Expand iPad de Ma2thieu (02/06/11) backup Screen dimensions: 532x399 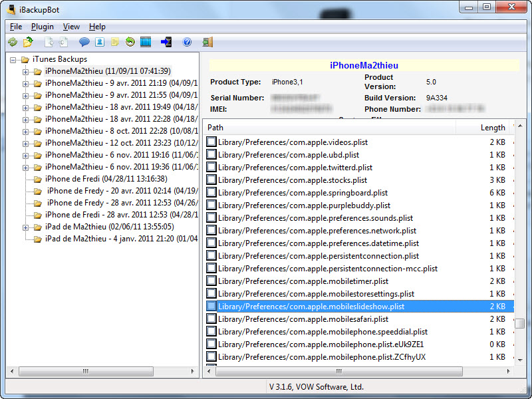pyautogui.click(x=25, y=227)
